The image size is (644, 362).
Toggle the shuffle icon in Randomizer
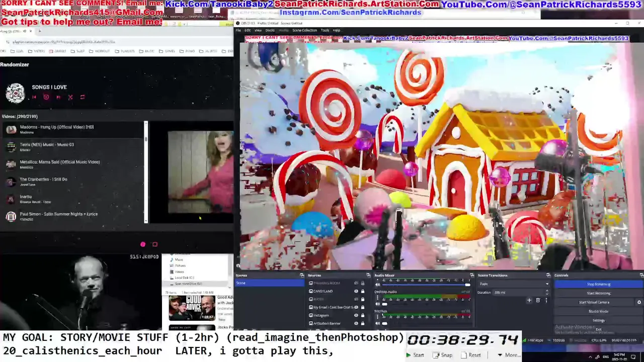point(70,97)
